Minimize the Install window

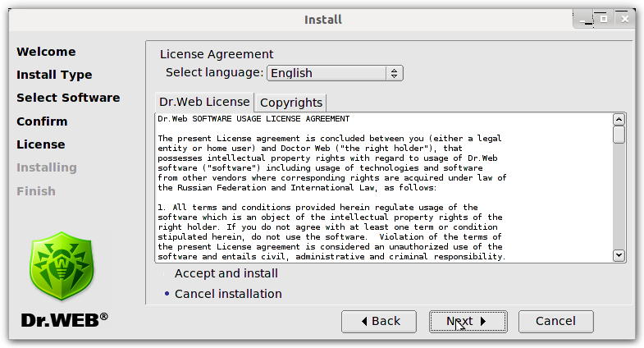tap(585, 20)
